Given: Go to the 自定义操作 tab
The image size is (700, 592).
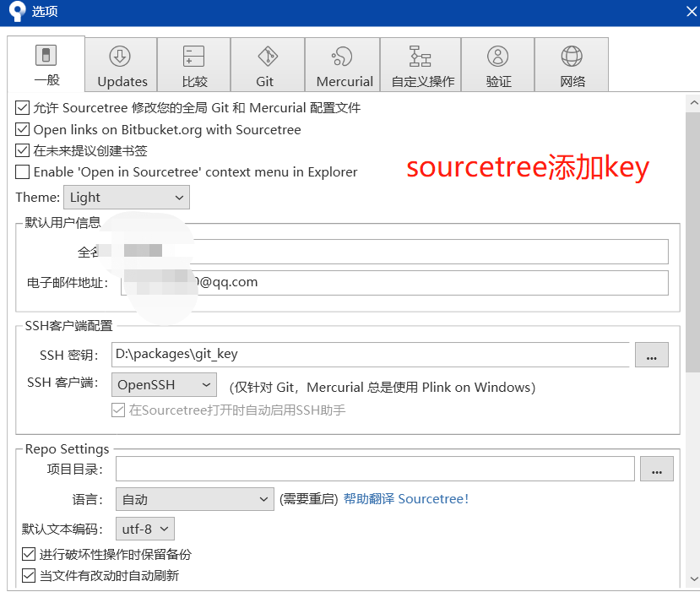Looking at the screenshot, I should [421, 65].
